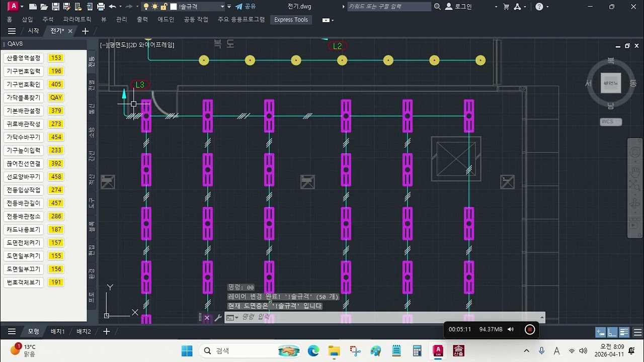Image resolution: width=644 pixels, height=362 pixels.
Task: Click the 도면전체켜기 button
Action: pyautogui.click(x=23, y=243)
